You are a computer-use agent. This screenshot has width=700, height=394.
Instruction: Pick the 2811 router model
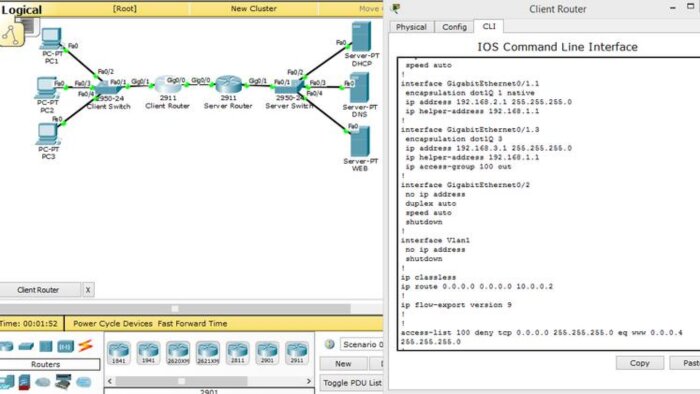[x=237, y=353]
